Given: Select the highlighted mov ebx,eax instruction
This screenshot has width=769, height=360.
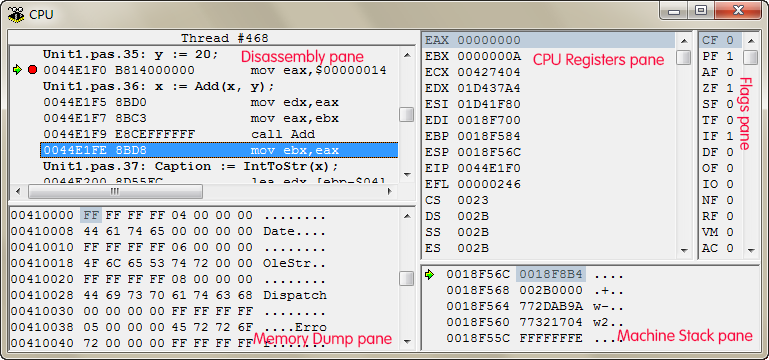Looking at the screenshot, I should (x=219, y=150).
